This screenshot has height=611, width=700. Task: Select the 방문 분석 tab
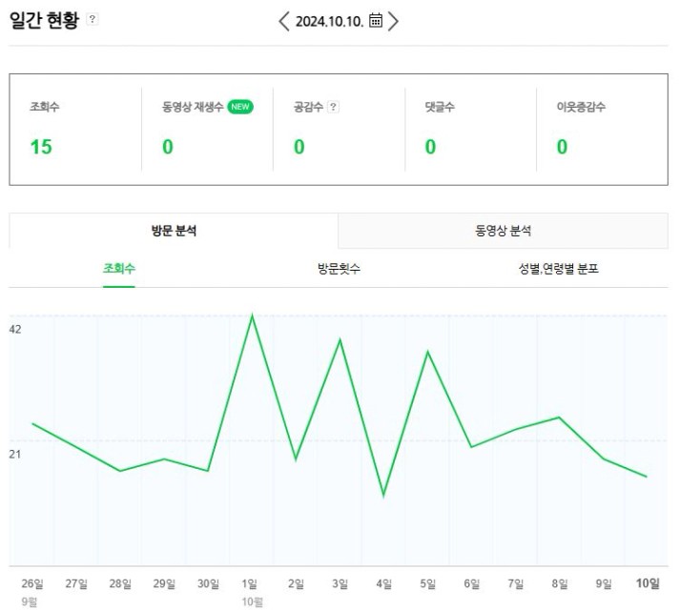pos(174,231)
